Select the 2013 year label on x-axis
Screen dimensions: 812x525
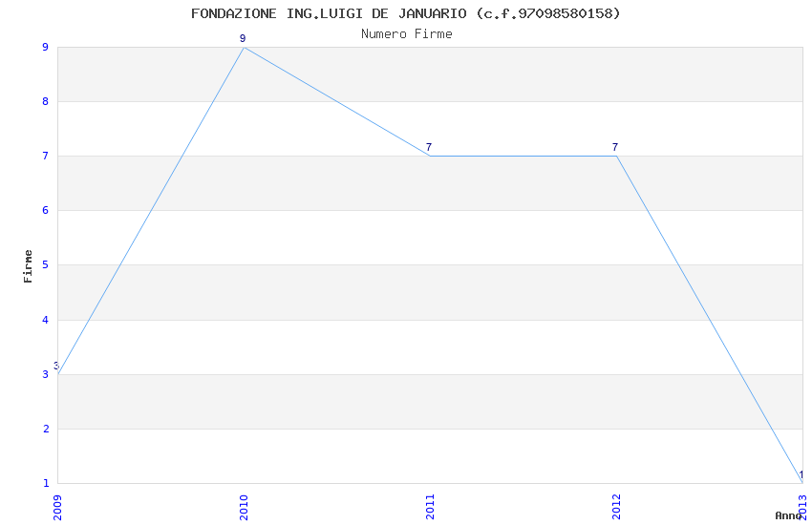point(802,508)
